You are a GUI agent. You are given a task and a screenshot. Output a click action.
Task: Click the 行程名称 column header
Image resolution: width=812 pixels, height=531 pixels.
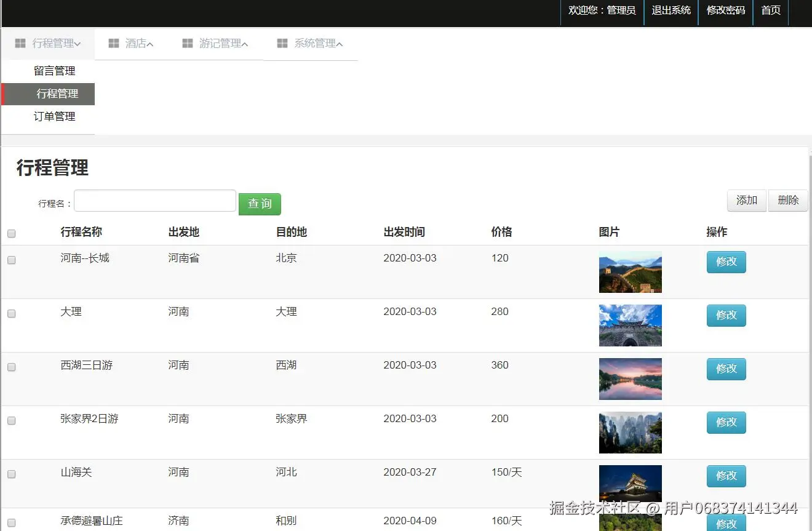(81, 232)
